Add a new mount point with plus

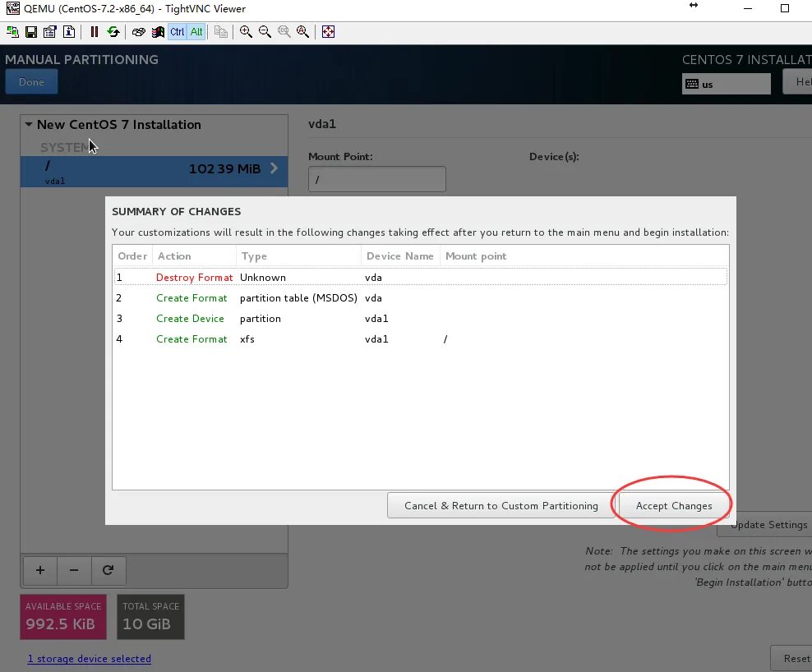click(40, 570)
